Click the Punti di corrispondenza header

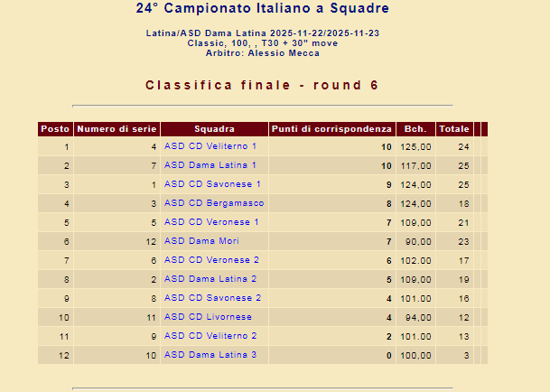332,129
